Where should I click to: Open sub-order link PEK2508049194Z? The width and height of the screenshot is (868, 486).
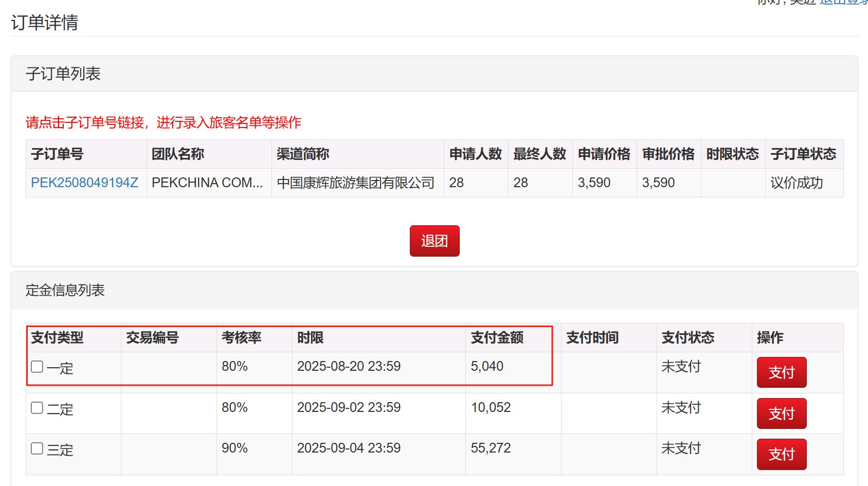[84, 183]
